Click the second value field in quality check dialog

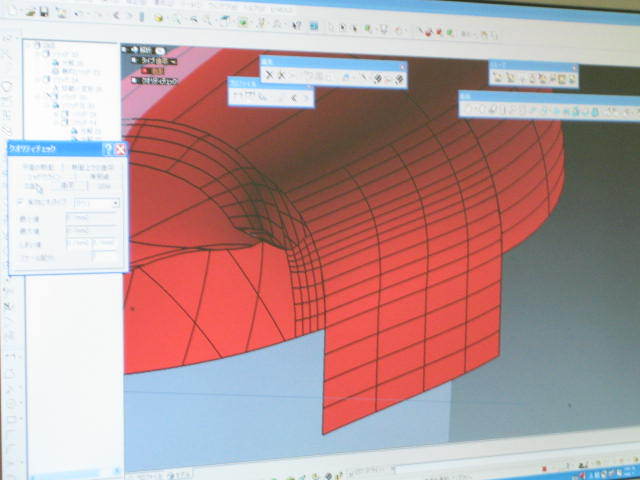point(92,231)
